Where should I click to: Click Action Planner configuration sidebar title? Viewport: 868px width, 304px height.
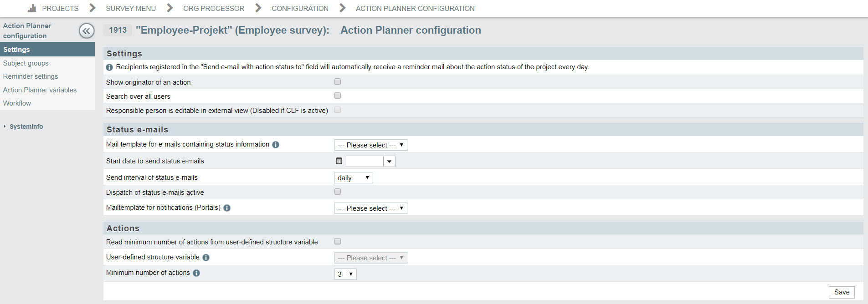pos(27,31)
